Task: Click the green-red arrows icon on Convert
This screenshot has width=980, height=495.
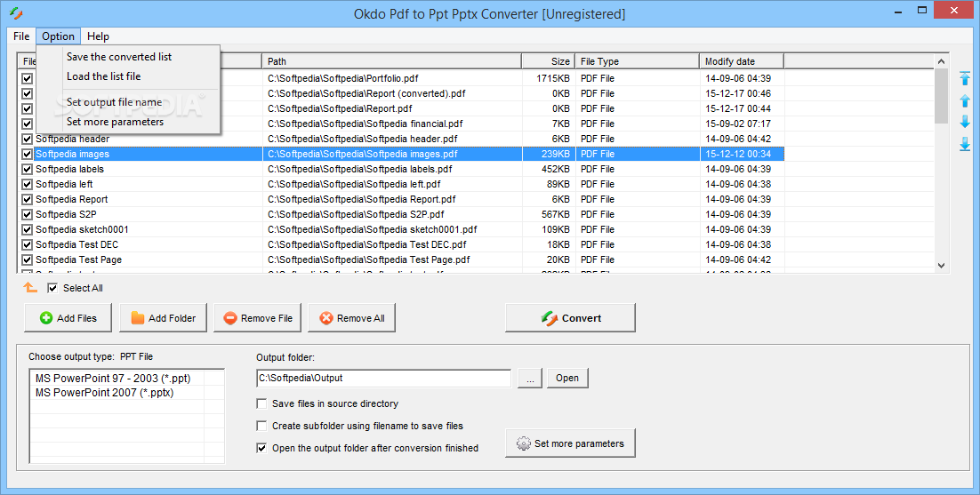Action: click(550, 318)
